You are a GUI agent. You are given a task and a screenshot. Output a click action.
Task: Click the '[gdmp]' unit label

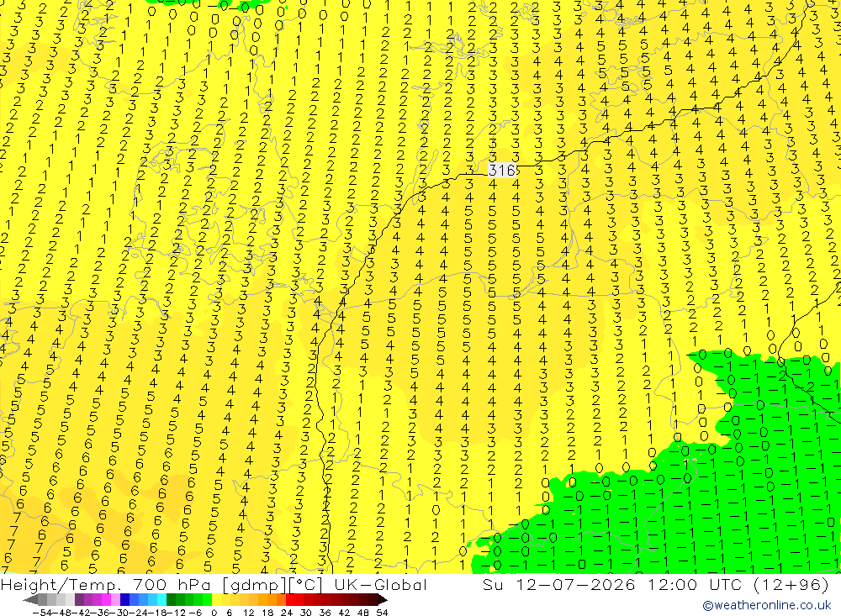254,585
